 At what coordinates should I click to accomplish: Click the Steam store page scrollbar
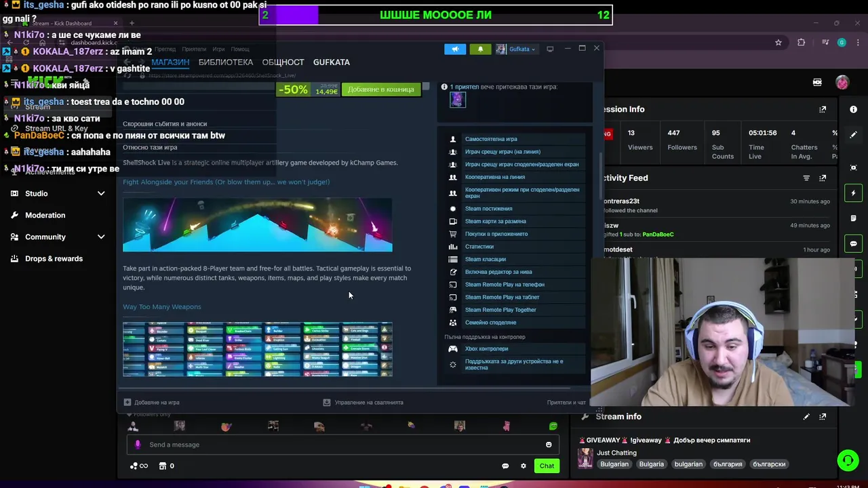[x=600, y=176]
